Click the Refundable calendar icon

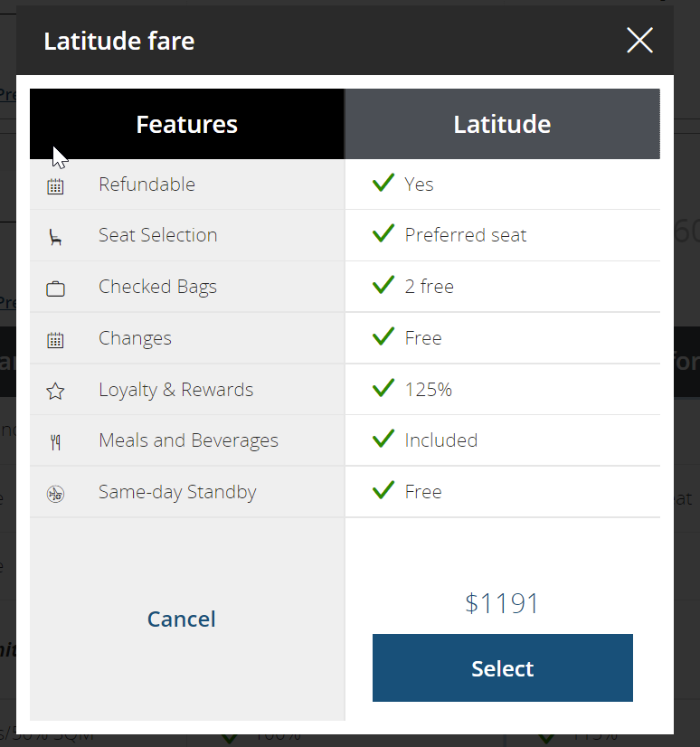pos(55,186)
